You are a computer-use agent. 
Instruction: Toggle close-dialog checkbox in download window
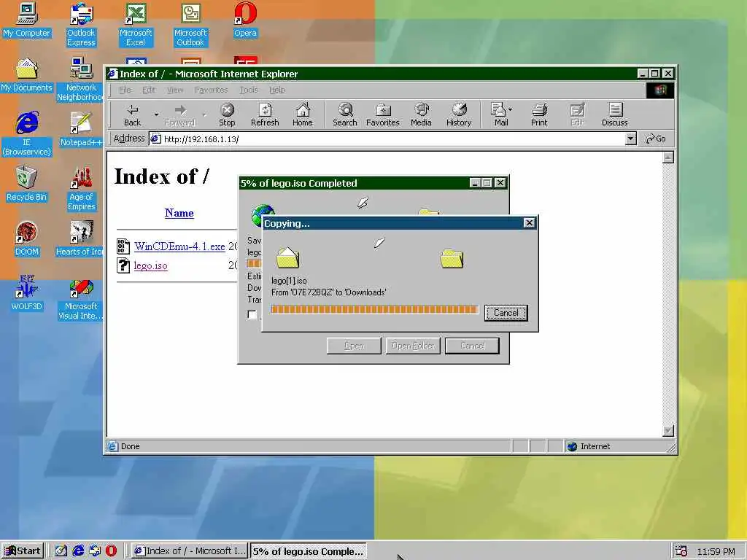coord(252,314)
